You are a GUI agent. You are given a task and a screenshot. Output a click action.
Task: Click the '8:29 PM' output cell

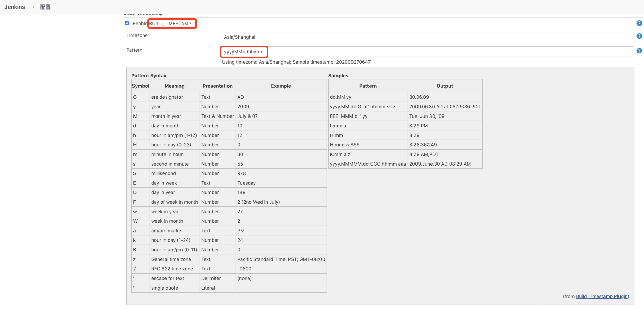[x=445, y=126]
